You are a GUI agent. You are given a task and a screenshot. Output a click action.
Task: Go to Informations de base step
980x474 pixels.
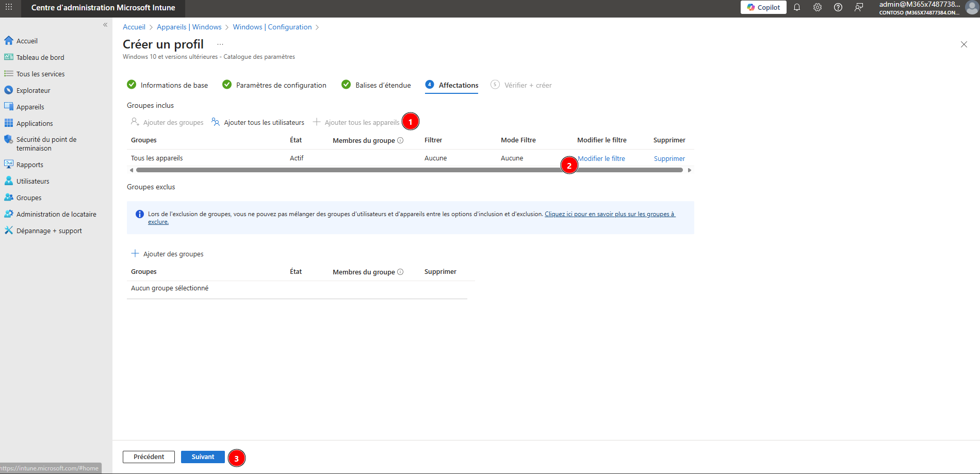coord(168,85)
